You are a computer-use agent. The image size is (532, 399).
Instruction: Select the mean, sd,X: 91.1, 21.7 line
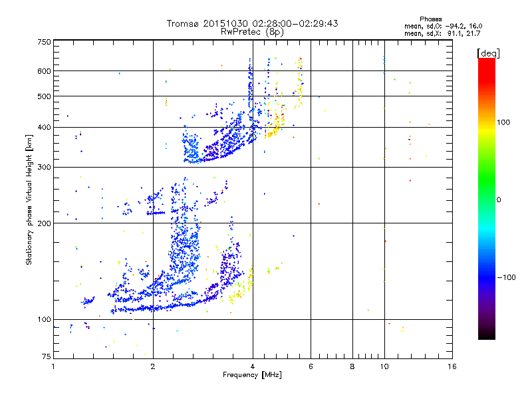[442, 33]
